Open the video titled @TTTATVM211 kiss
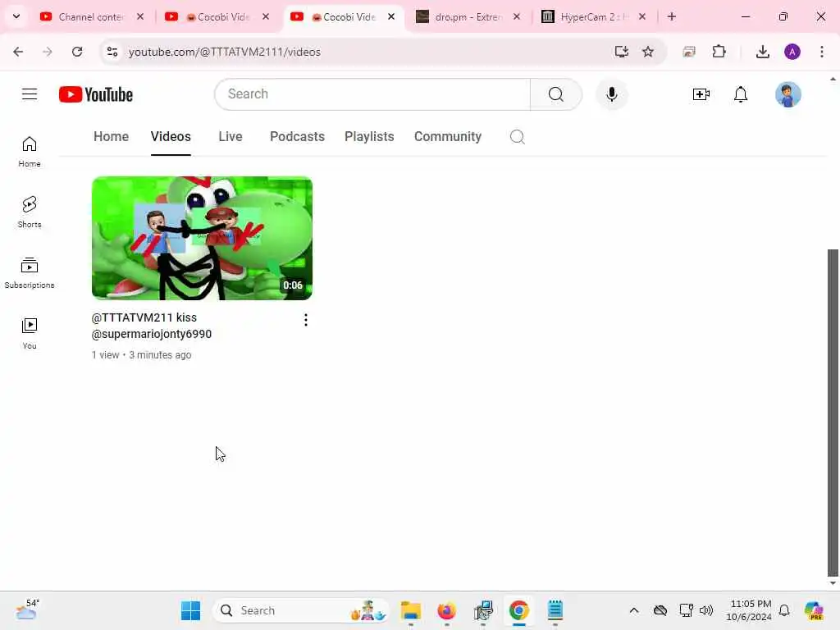The image size is (840, 630). (152, 326)
